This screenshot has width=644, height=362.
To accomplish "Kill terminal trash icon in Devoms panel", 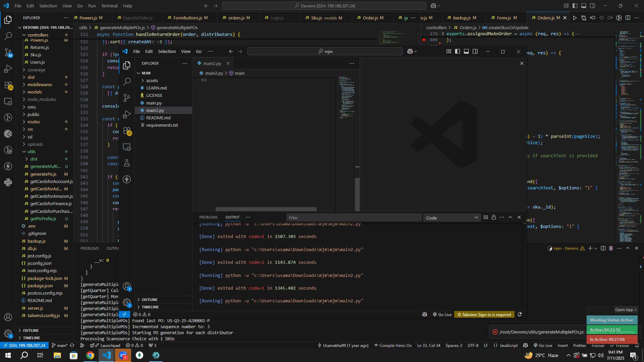I will click(611, 248).
